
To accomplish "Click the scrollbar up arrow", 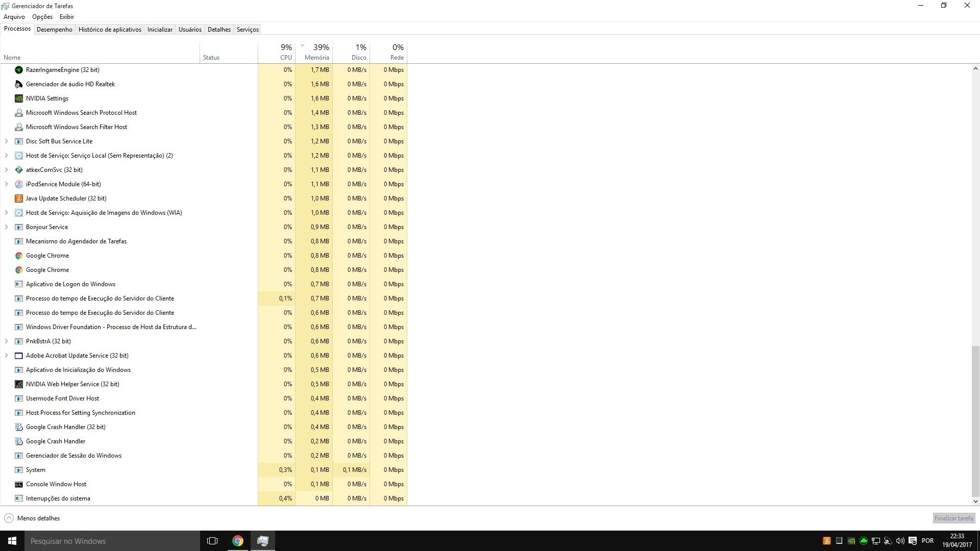I will 975,68.
